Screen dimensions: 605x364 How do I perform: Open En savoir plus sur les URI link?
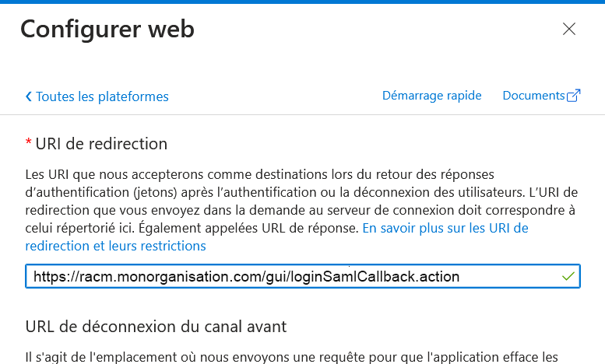(445, 228)
